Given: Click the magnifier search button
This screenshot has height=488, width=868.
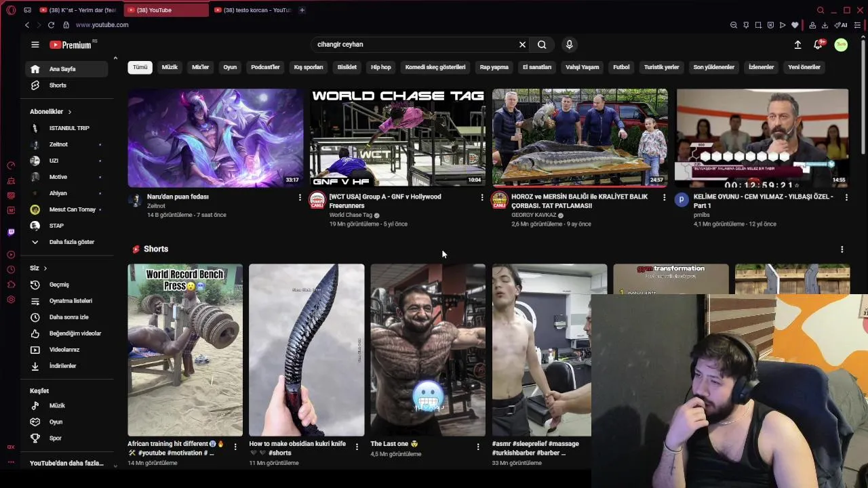Looking at the screenshot, I should click(x=542, y=45).
